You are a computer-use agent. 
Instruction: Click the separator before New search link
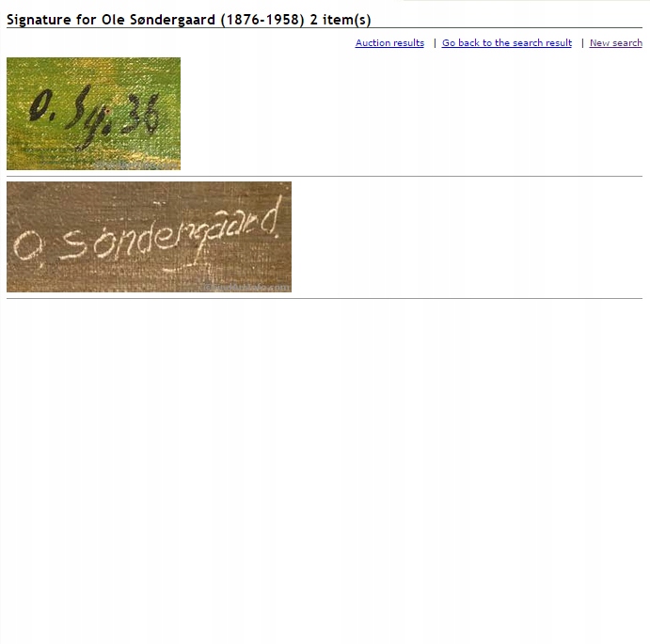click(x=582, y=43)
